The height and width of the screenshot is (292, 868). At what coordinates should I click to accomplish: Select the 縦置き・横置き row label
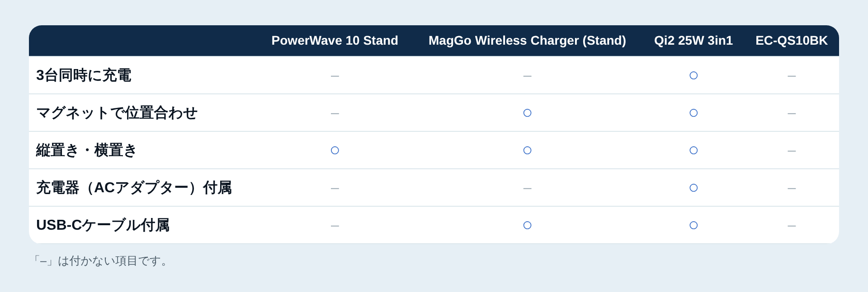click(86, 150)
